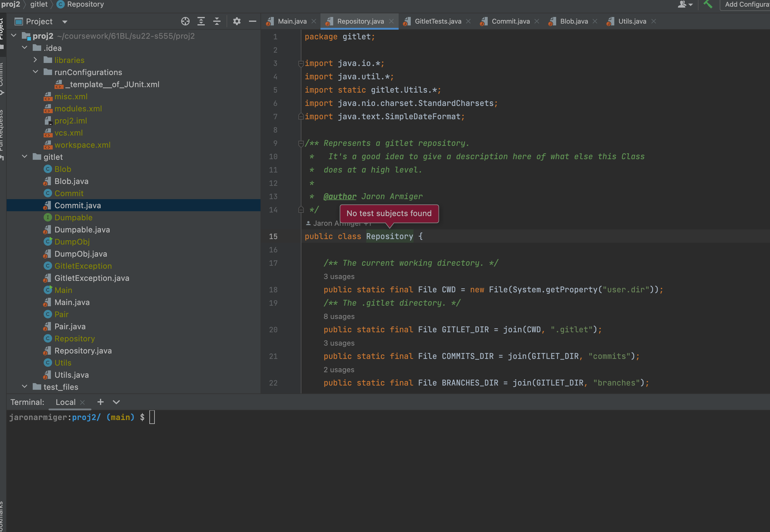Open the Project view dropdown arrow
This screenshot has height=532, width=770.
pyautogui.click(x=65, y=22)
